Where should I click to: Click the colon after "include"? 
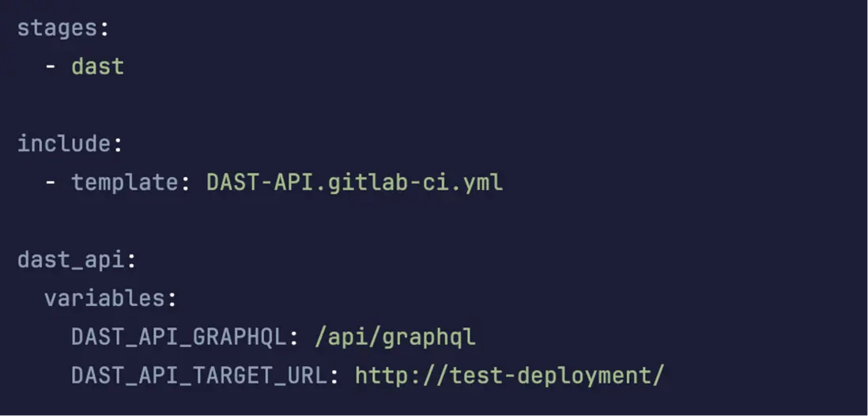click(x=117, y=145)
